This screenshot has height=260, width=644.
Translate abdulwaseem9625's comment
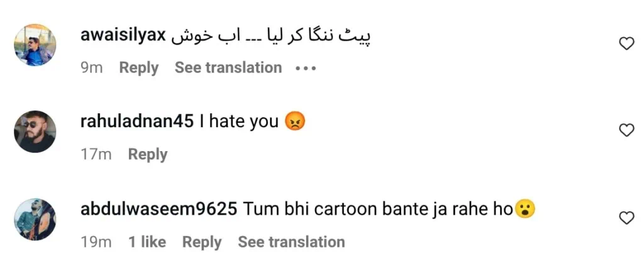(291, 242)
